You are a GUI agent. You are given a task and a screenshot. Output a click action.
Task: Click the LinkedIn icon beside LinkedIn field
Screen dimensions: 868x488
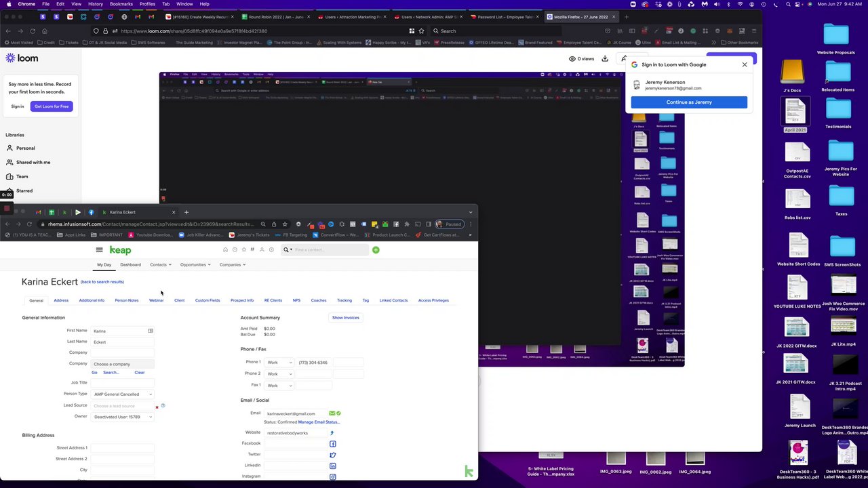click(x=332, y=466)
